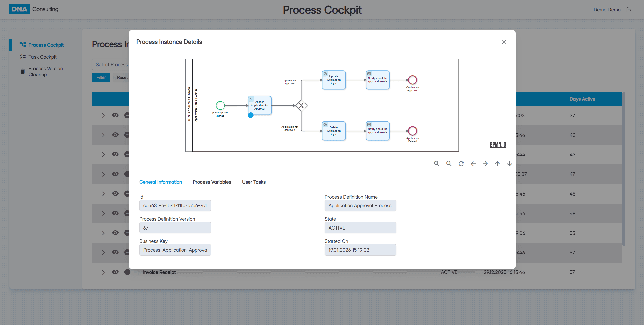Click the table's vertical scrollbar
Image resolution: width=644 pixels, height=325 pixels.
(624, 169)
